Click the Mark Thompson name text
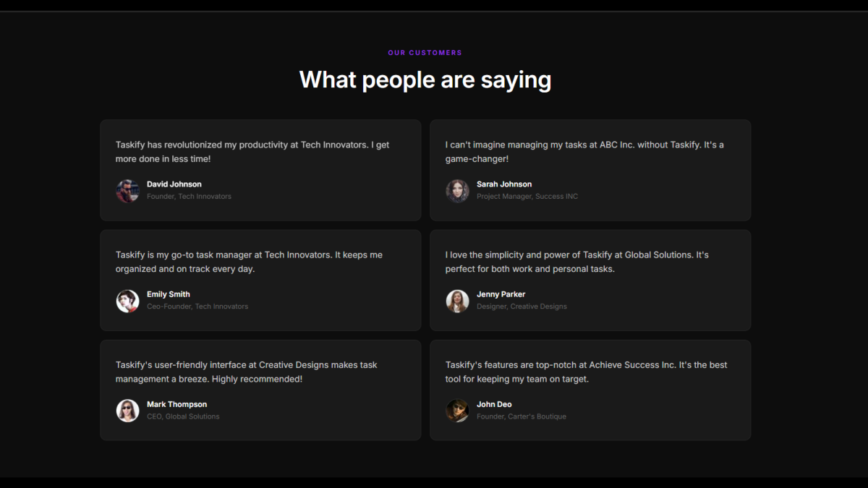This screenshot has height=488, width=868. (177, 404)
